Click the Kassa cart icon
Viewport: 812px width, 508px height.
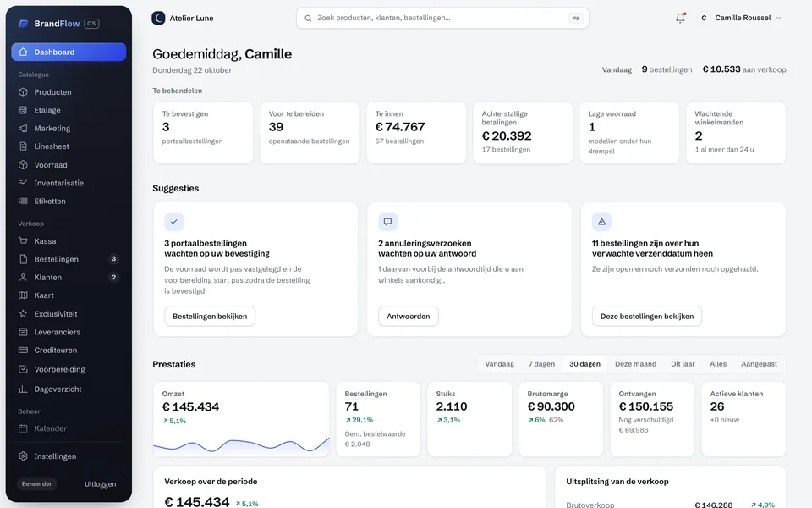[x=23, y=241]
